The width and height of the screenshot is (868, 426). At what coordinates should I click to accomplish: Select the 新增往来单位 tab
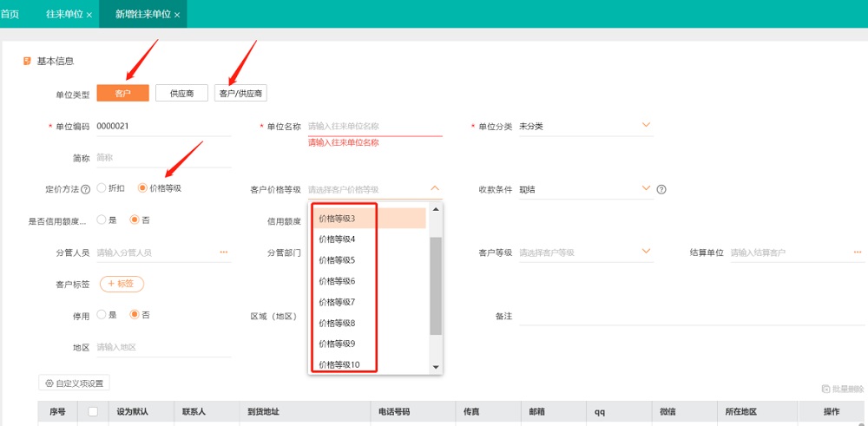tap(143, 15)
